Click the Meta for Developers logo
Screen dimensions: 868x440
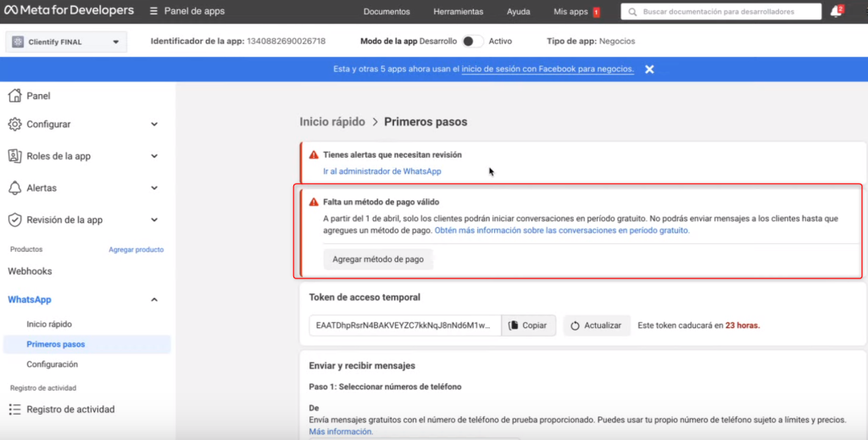69,10
